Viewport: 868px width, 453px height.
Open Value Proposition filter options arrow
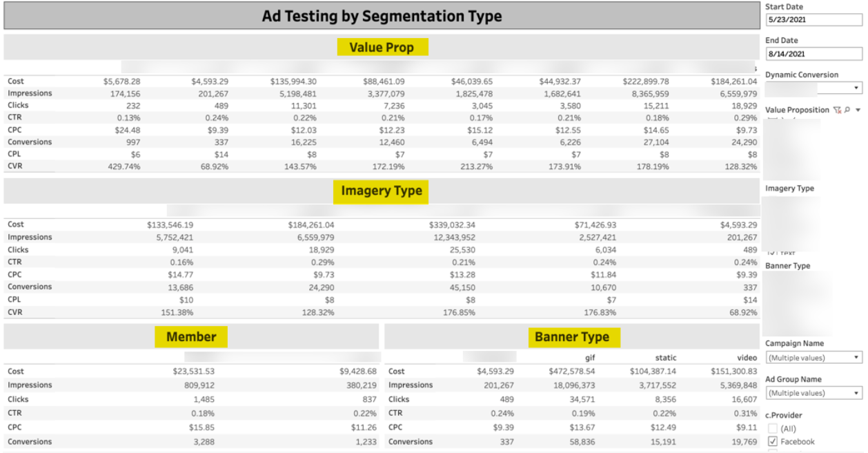pyautogui.click(x=858, y=110)
